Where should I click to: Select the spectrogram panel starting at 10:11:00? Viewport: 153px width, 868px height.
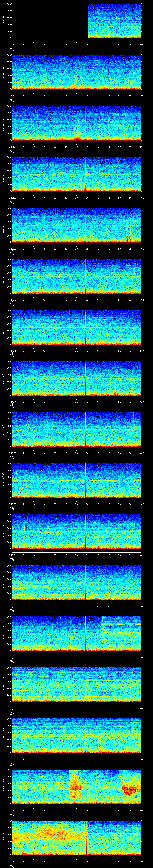click(x=77, y=123)
